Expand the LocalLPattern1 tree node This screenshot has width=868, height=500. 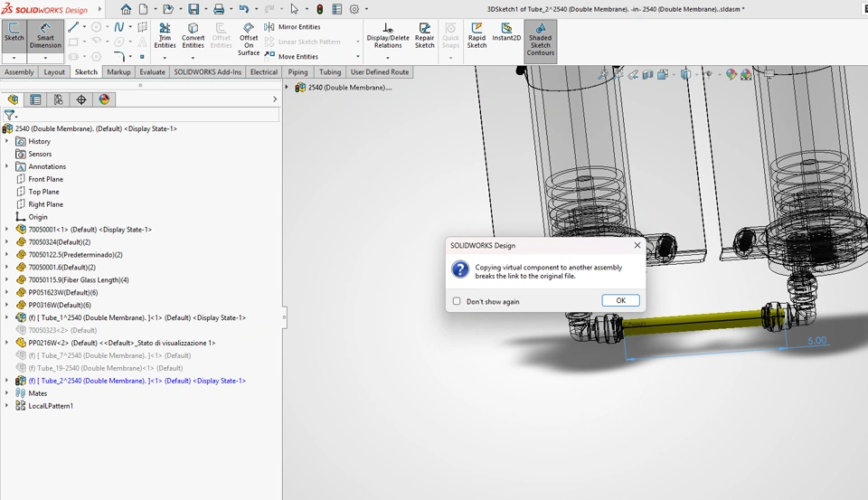pos(6,406)
